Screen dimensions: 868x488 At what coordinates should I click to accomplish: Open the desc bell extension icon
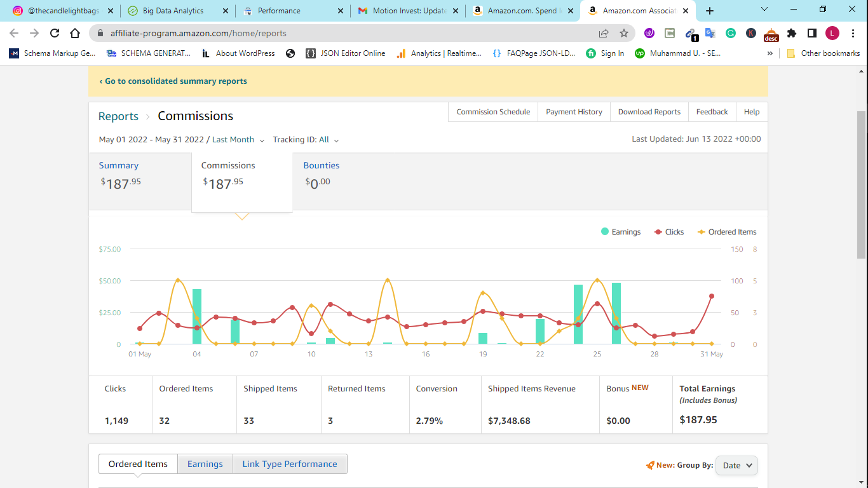(771, 34)
